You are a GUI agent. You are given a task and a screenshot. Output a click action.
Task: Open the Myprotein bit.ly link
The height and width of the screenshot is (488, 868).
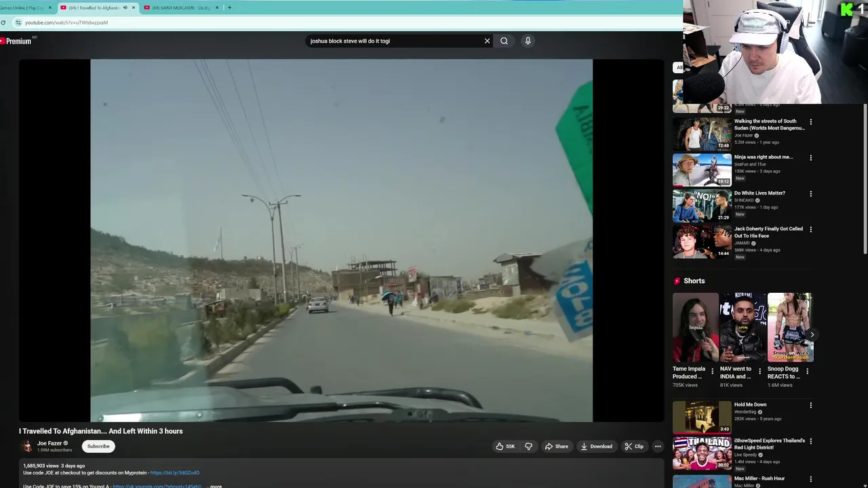click(x=175, y=472)
